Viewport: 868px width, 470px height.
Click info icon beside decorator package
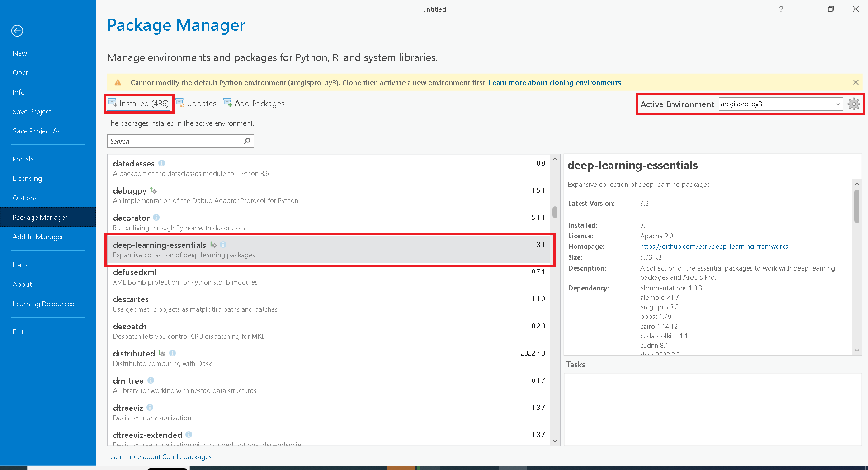tap(156, 218)
